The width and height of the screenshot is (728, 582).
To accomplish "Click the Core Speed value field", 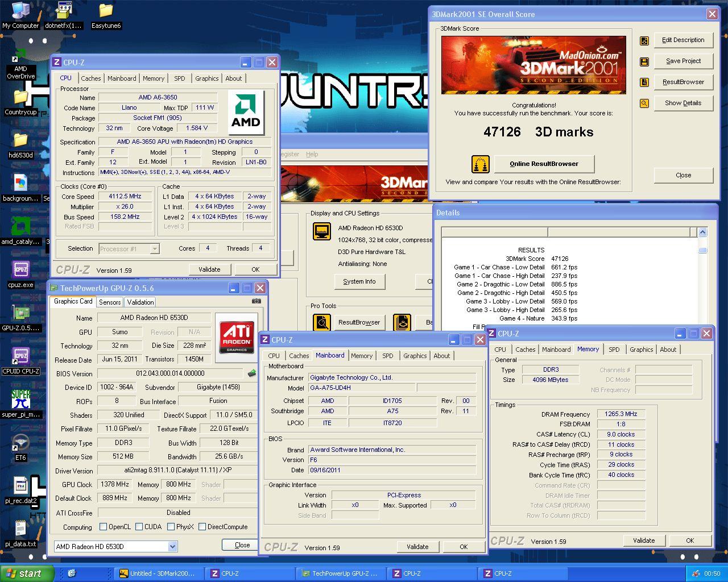I will (x=125, y=196).
